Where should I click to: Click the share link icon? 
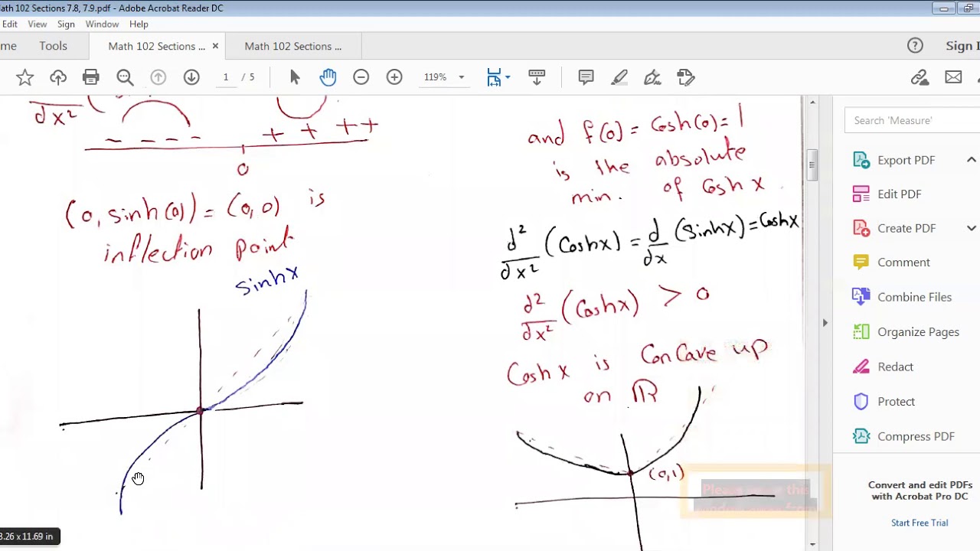(920, 77)
